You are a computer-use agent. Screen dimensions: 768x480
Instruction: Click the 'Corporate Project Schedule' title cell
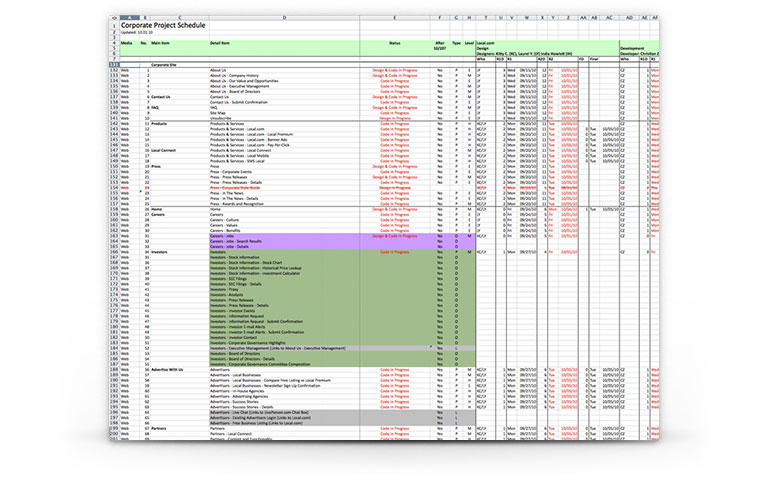[163, 25]
